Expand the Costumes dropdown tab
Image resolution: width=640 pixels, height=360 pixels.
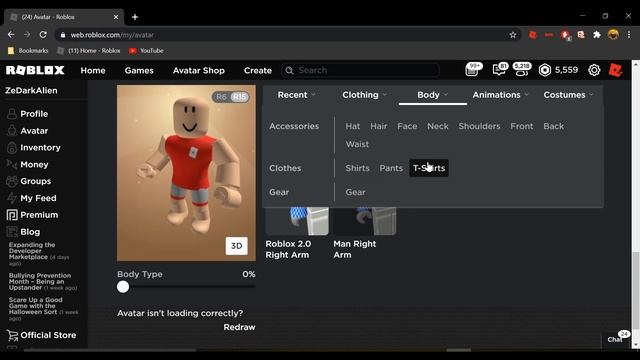coord(569,95)
